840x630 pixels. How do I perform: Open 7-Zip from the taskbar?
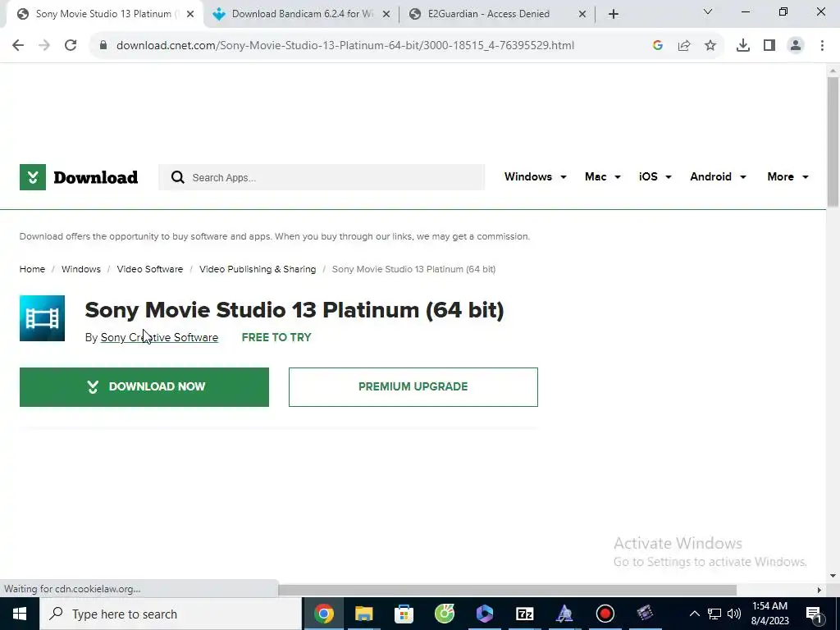tap(524, 614)
